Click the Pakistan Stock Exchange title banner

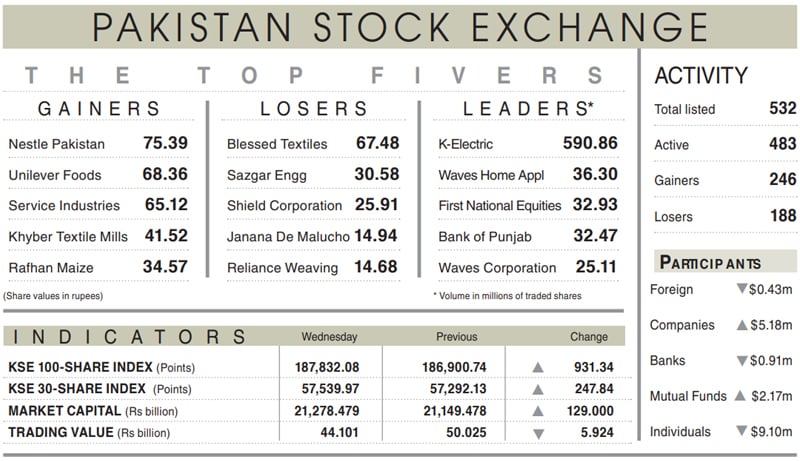pos(400,25)
